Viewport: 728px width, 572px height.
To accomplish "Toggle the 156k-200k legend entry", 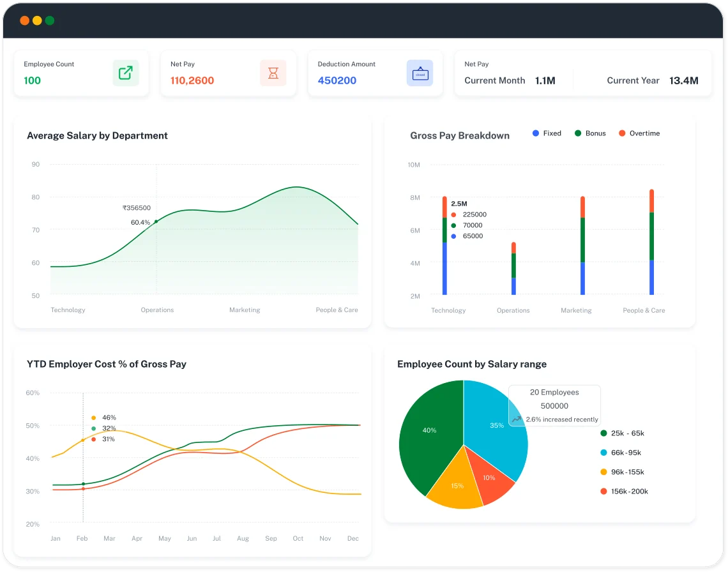I will pyautogui.click(x=624, y=492).
